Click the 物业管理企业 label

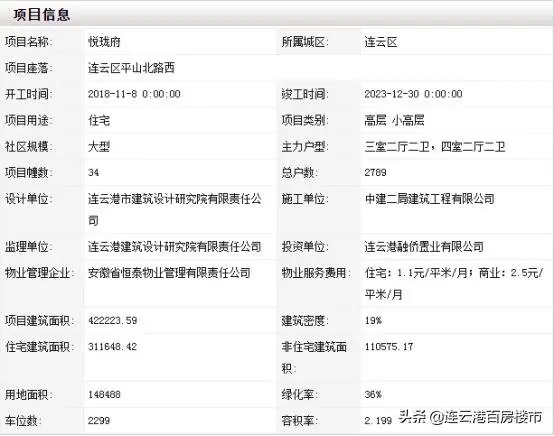point(39,273)
